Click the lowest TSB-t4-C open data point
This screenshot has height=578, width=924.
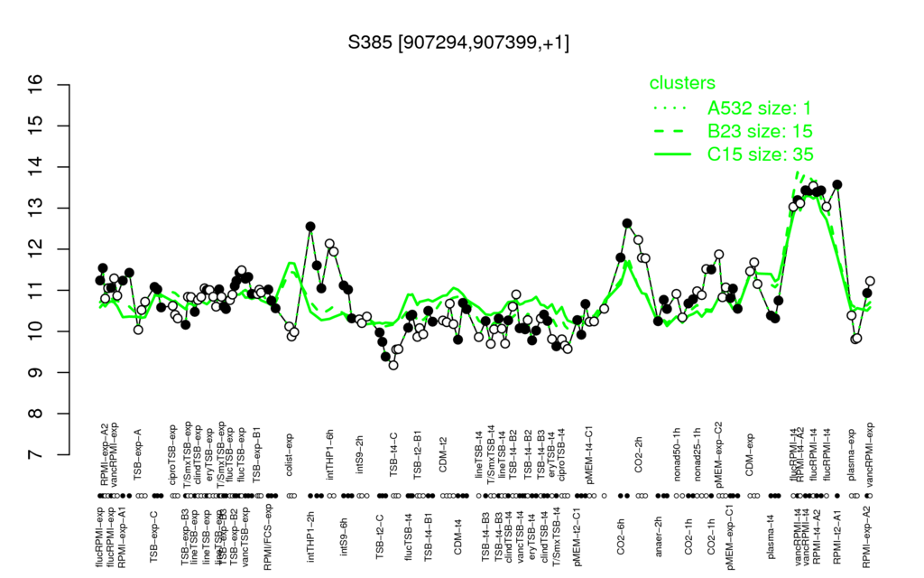[393, 366]
